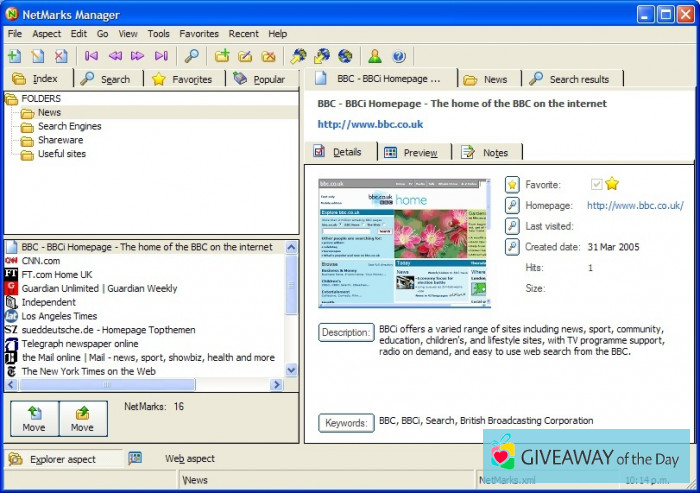Image resolution: width=700 pixels, height=493 pixels.
Task: Switch to Web aspect view
Action: click(189, 458)
